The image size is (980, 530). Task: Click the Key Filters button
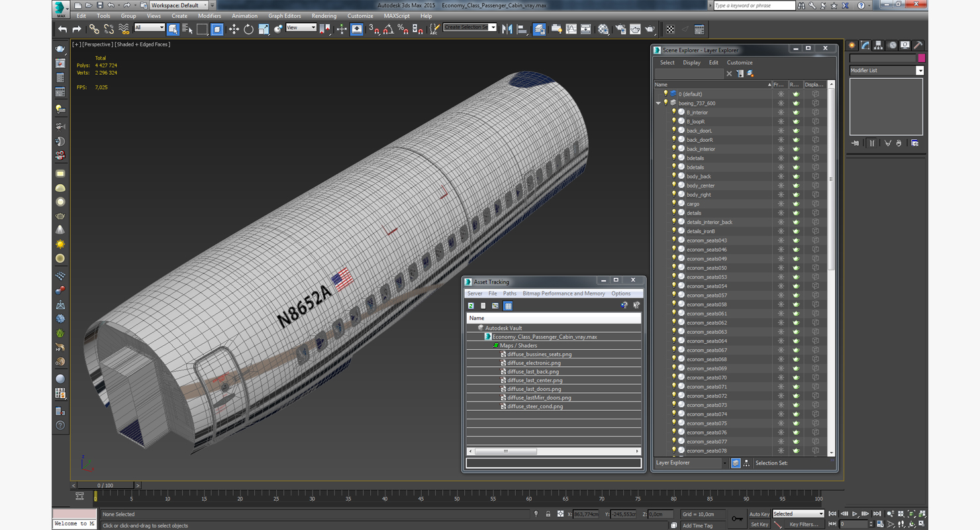point(803,524)
